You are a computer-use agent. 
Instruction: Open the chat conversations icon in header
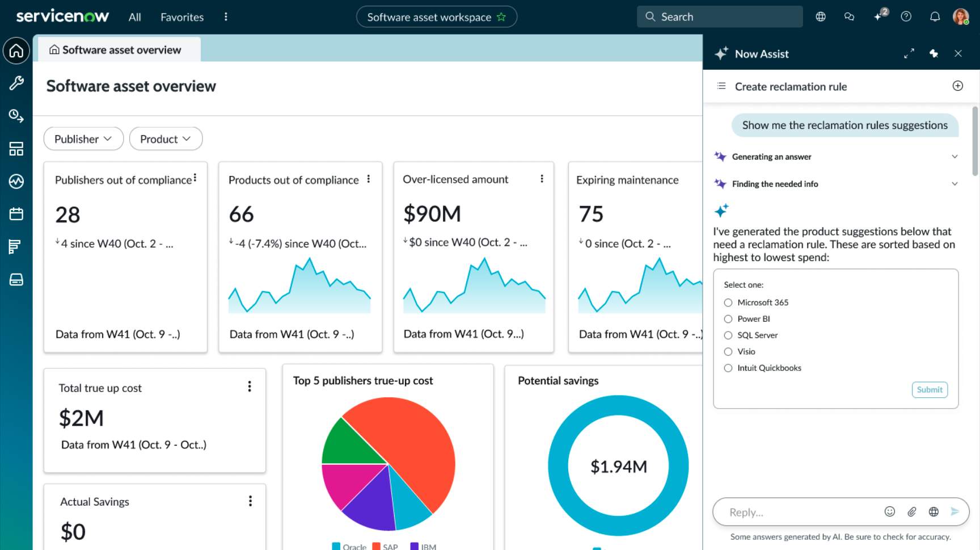point(849,17)
